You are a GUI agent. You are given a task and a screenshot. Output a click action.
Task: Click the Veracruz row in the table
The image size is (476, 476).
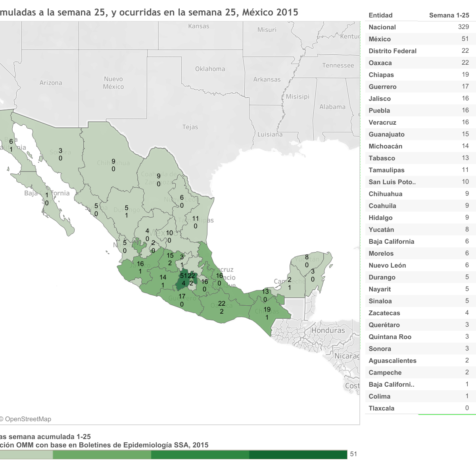(x=418, y=122)
